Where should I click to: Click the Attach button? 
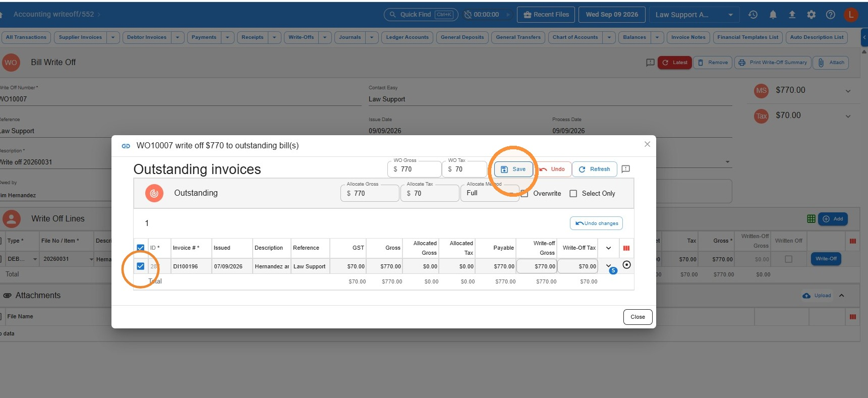coord(831,63)
